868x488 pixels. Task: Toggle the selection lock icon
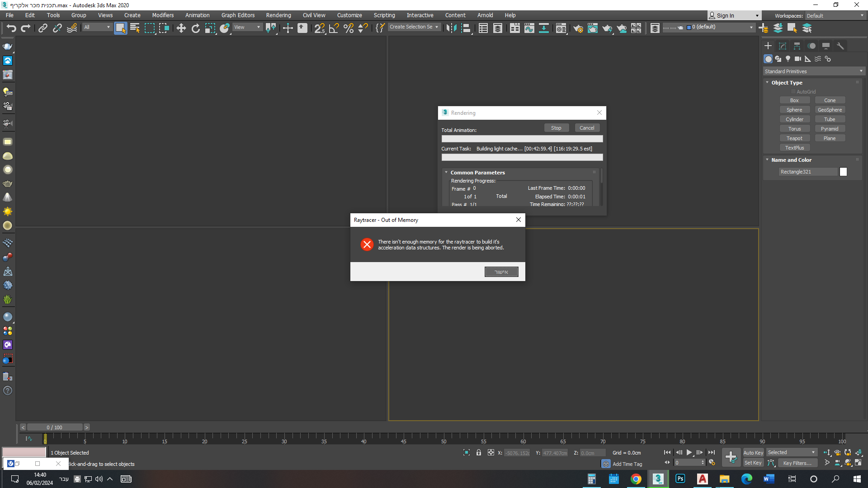tap(479, 452)
